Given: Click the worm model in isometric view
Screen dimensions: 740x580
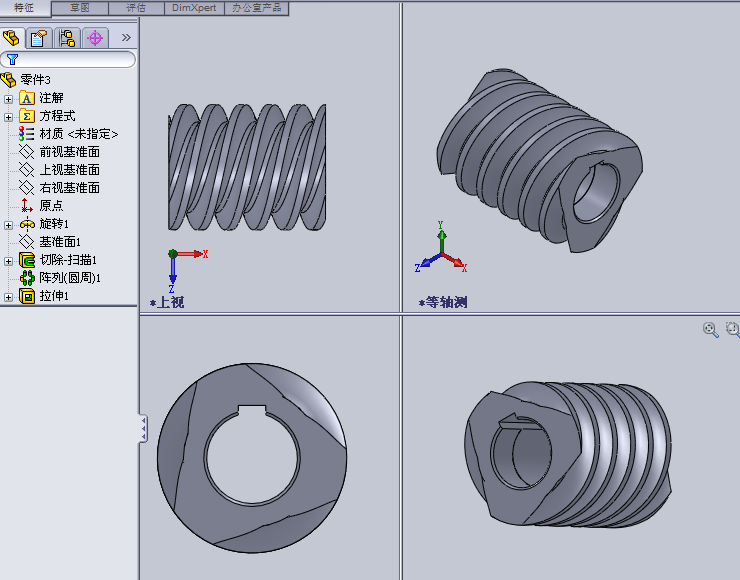Looking at the screenshot, I should [x=539, y=160].
